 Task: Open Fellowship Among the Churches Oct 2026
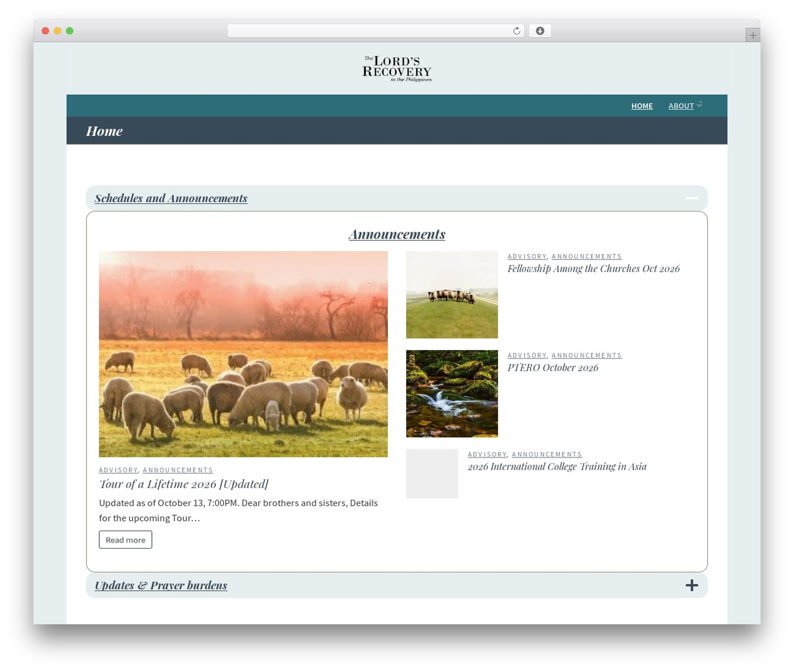click(594, 268)
